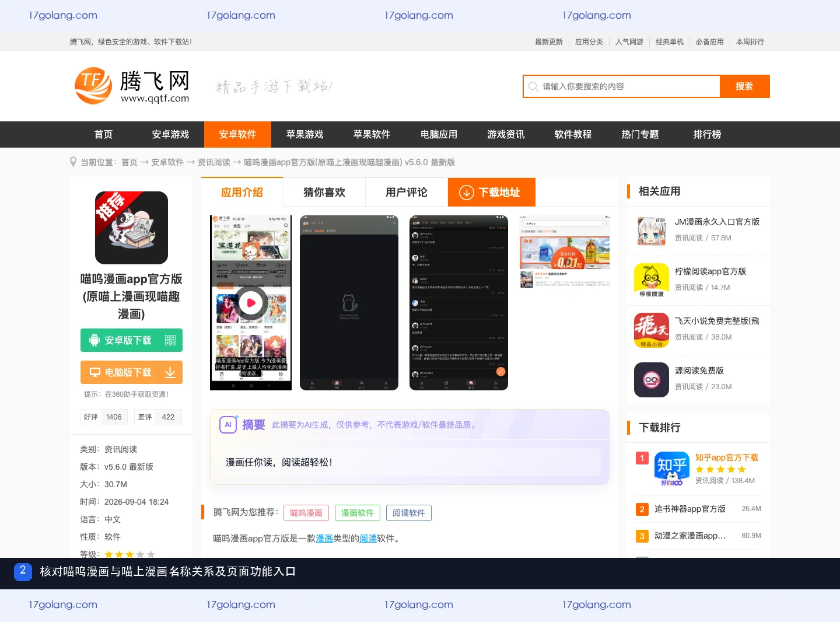
Task: Open 软件教程 navigation item
Action: pos(573,134)
